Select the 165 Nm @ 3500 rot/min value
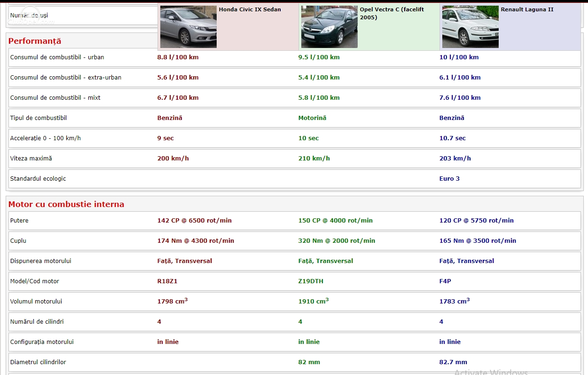588x375 pixels. click(x=478, y=241)
